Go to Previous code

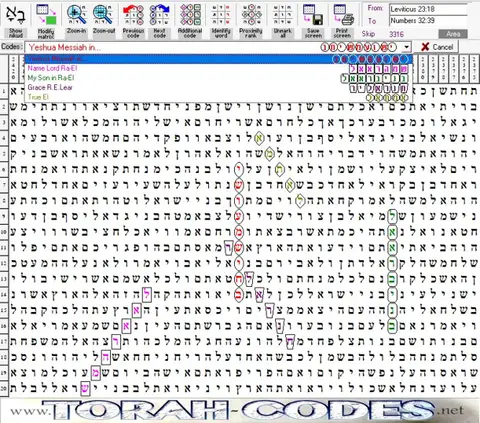[x=133, y=20]
